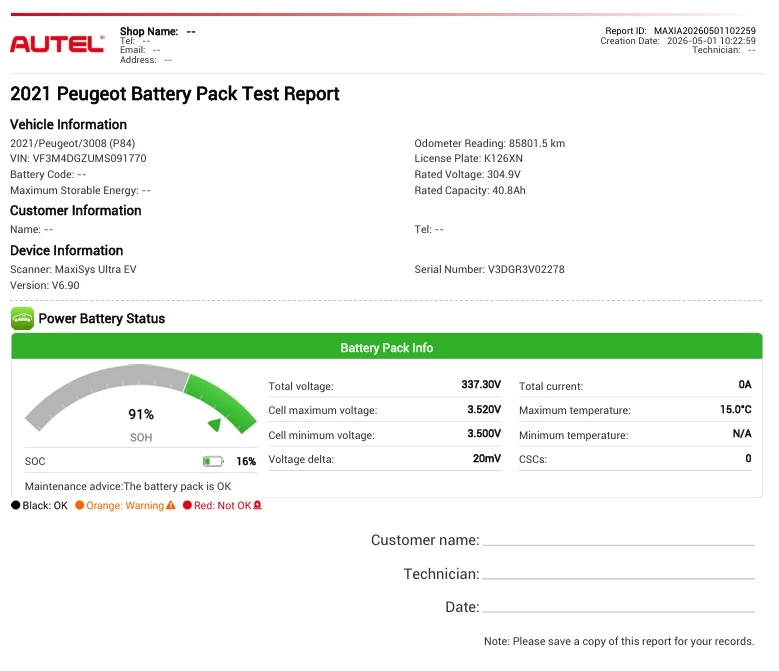
Task: Click the Maintenance advice text
Action: tap(128, 486)
